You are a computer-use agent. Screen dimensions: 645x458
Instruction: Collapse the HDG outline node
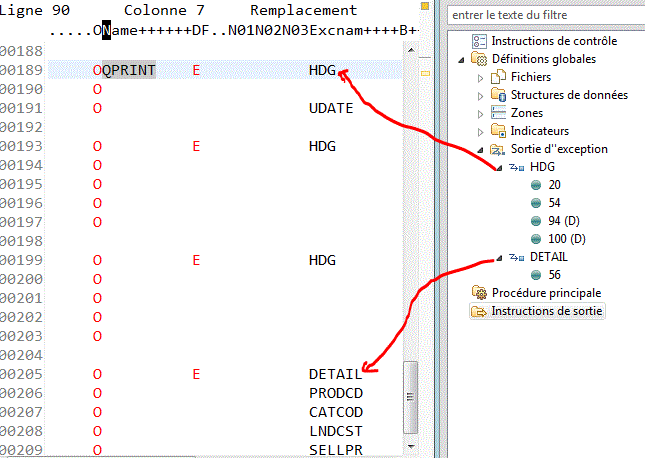[x=499, y=168]
